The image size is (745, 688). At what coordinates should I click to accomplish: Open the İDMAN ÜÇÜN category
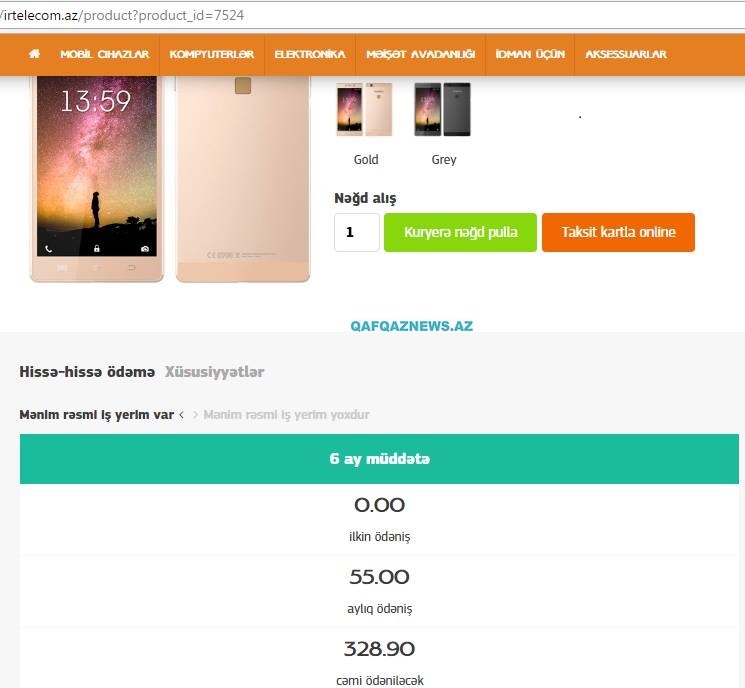530,54
